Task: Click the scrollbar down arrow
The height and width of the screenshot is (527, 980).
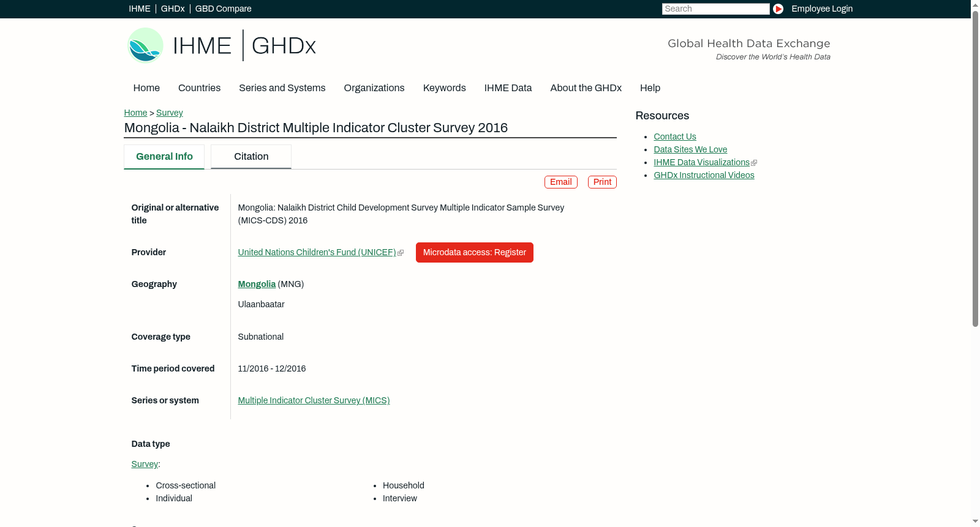Action: [x=975, y=522]
